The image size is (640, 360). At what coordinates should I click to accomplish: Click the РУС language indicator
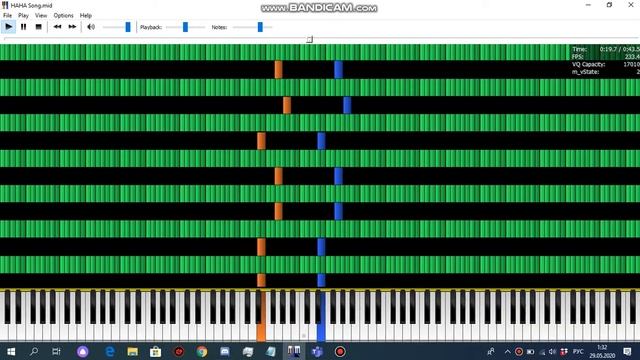point(578,351)
